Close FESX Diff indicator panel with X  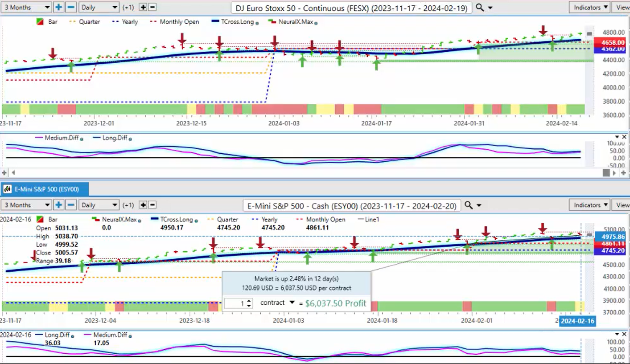(625, 137)
